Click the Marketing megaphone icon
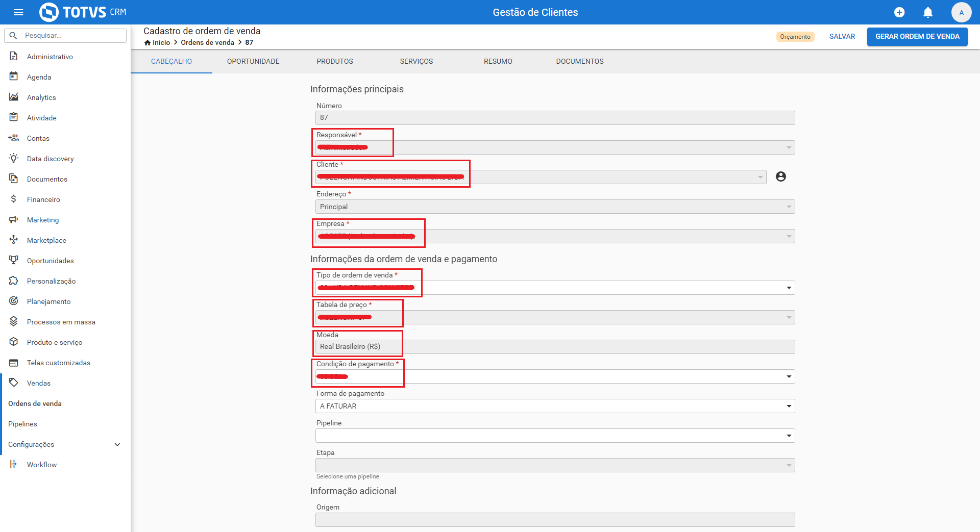This screenshot has height=532, width=980. [14, 219]
